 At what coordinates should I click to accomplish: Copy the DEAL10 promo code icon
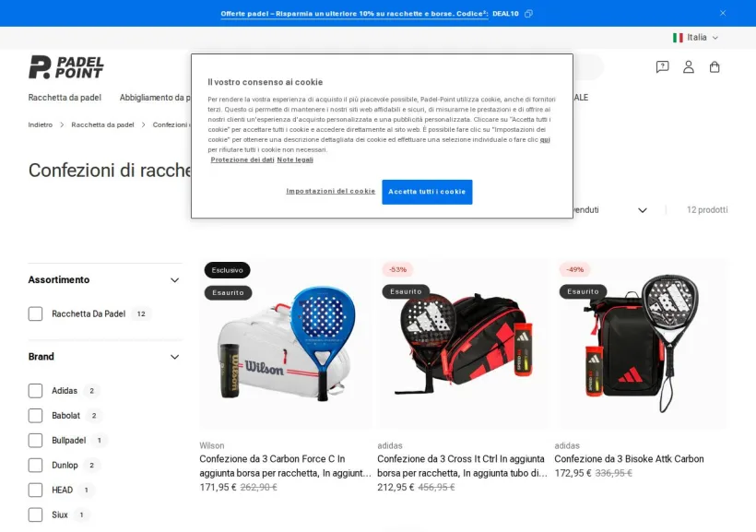528,14
